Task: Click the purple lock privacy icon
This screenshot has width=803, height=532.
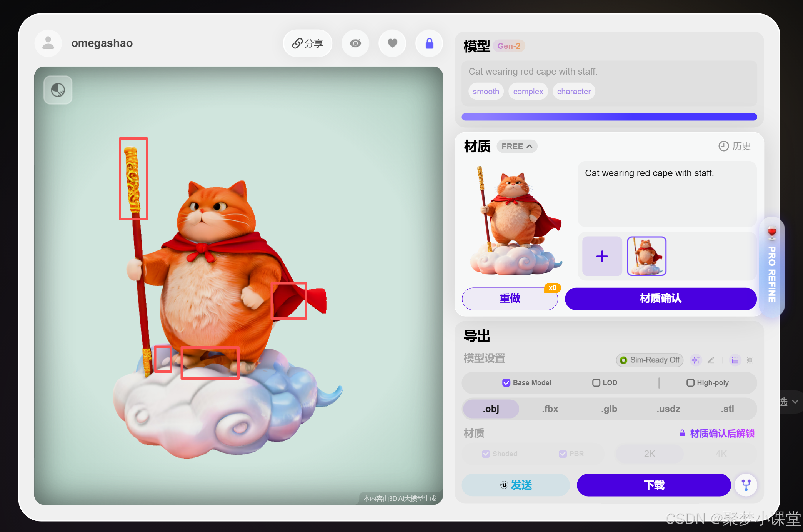Action: (x=429, y=43)
